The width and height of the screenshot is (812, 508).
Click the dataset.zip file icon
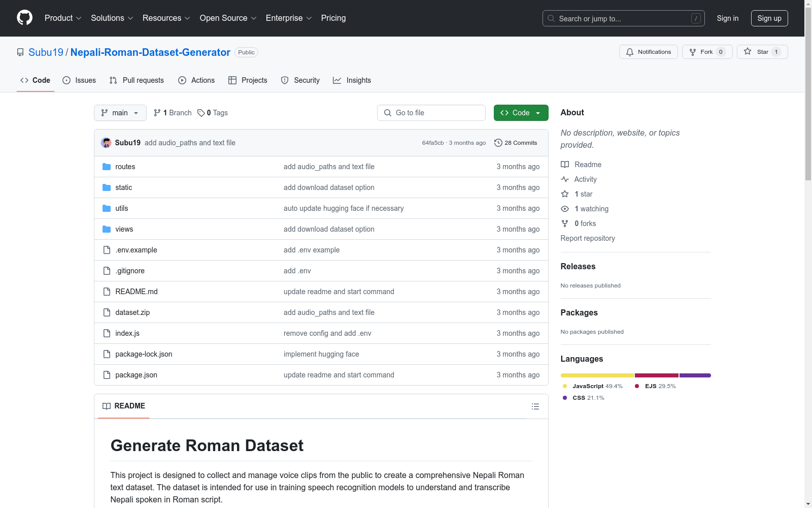coord(107,312)
